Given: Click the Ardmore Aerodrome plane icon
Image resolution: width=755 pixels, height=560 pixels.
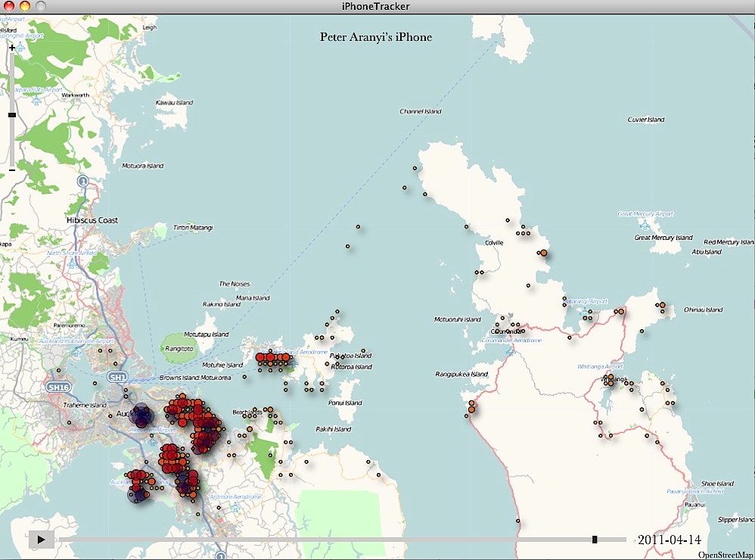Looking at the screenshot, I should point(235,507).
